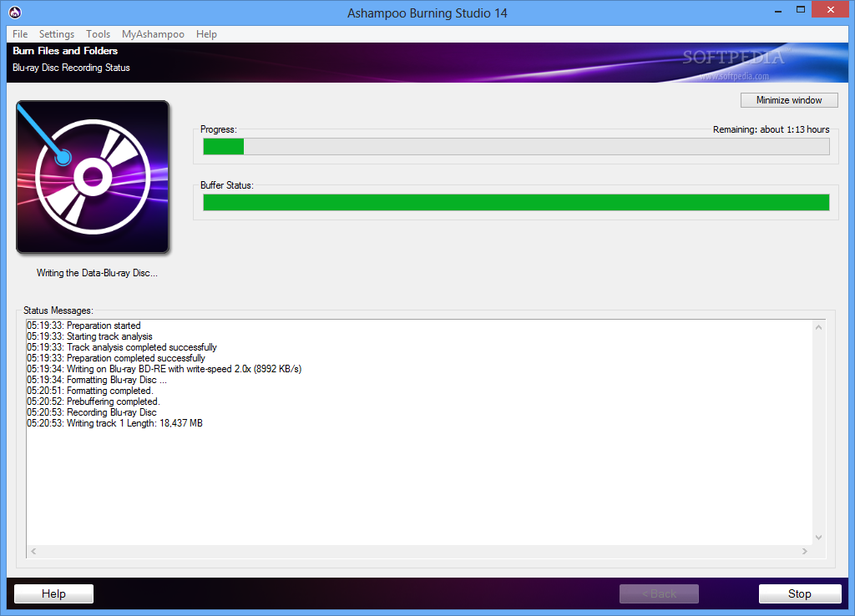The height and width of the screenshot is (616, 855).
Task: Maximize the Ashampoo Burning Studio window
Action: tap(801, 10)
